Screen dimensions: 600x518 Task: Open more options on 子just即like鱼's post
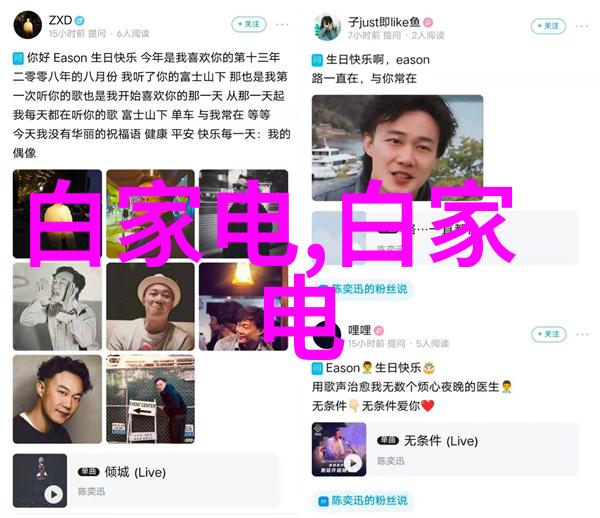pyautogui.click(x=582, y=26)
